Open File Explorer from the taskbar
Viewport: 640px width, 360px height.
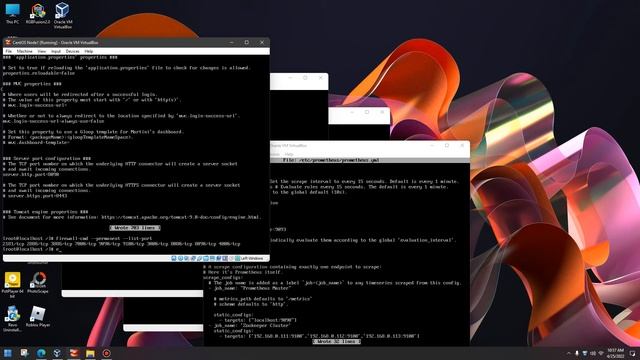pos(90,353)
